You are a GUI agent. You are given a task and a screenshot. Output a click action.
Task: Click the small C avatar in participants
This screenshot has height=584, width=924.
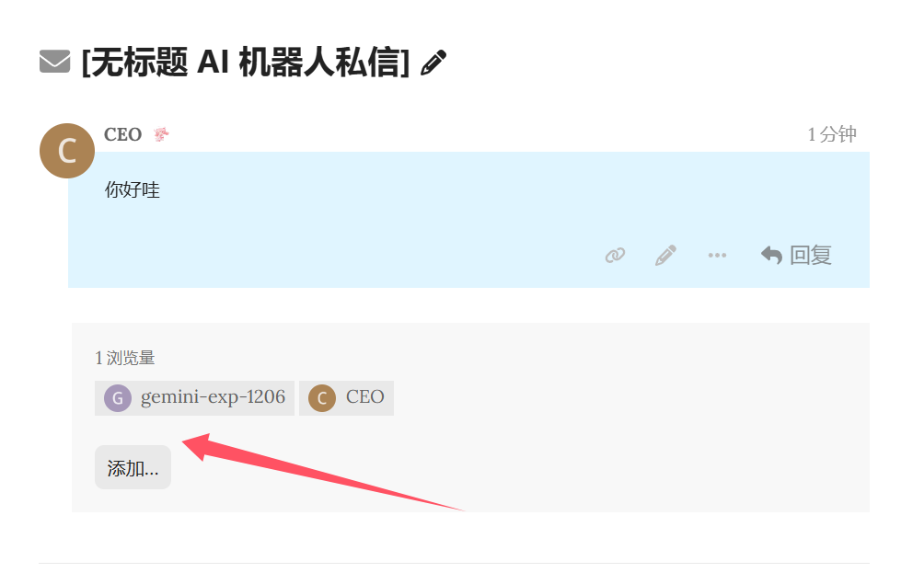(x=321, y=398)
